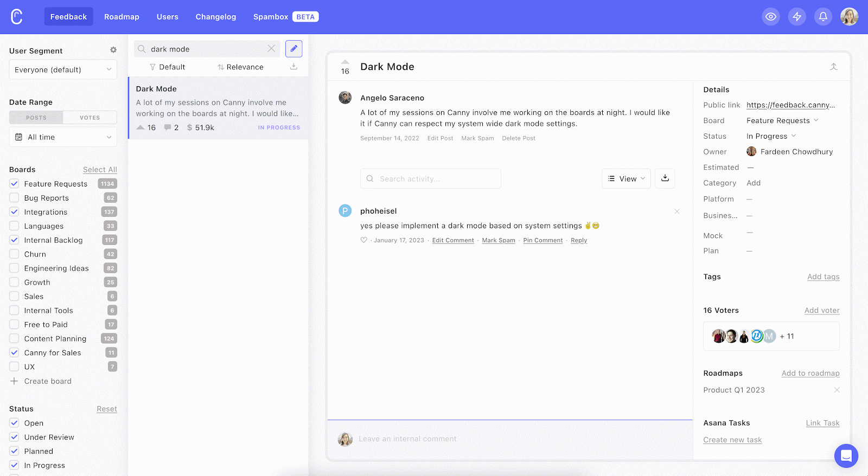Click the pencil create post button

pyautogui.click(x=294, y=49)
